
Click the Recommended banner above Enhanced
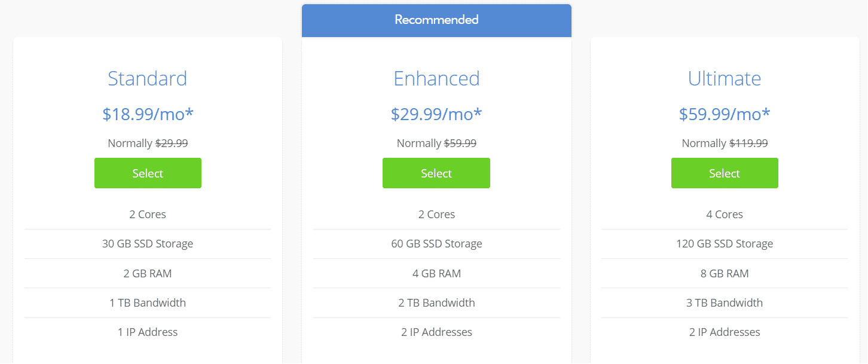click(436, 20)
